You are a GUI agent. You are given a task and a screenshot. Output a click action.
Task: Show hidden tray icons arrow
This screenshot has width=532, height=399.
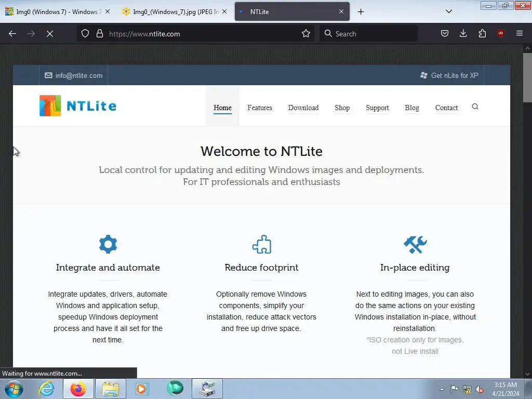pos(442,389)
